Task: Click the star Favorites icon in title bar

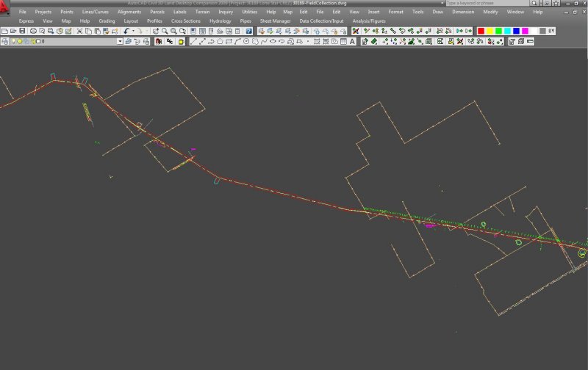Action: (556, 3)
